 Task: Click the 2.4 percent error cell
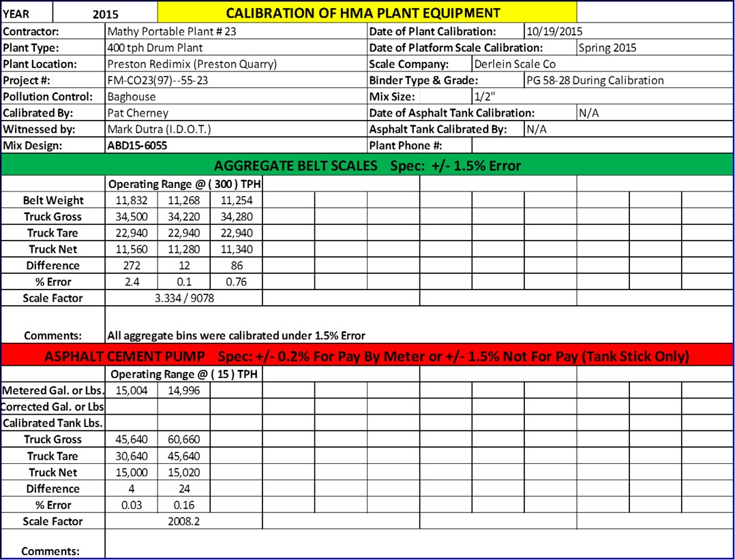click(x=132, y=282)
